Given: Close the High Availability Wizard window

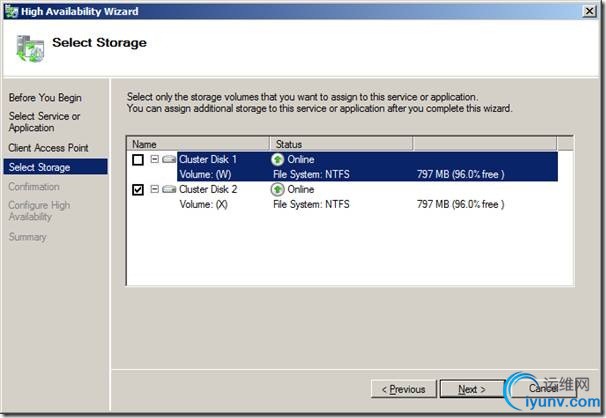Looking at the screenshot, I should point(589,11).
